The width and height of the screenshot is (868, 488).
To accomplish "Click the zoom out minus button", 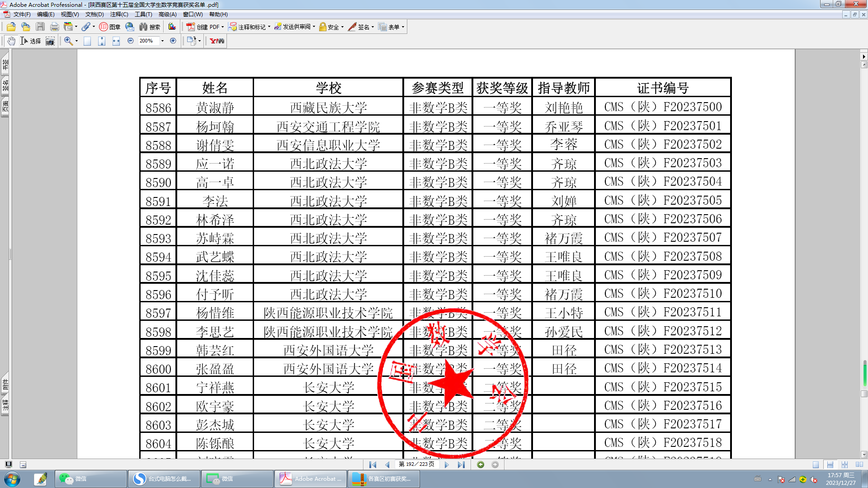I will pos(131,41).
